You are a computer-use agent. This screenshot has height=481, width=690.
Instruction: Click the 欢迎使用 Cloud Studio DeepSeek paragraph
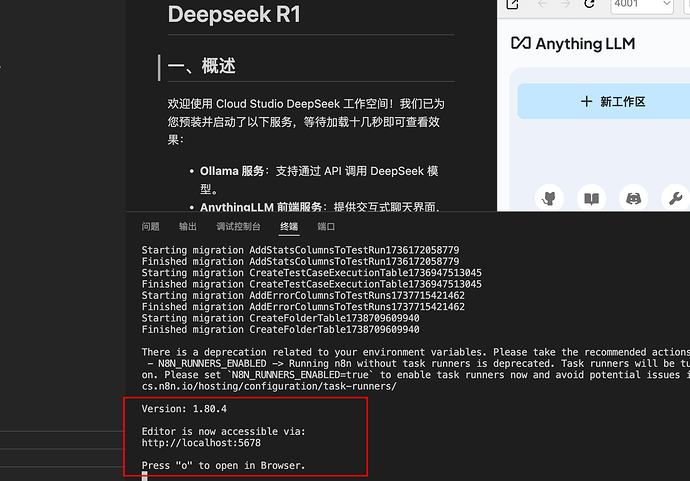(x=306, y=121)
